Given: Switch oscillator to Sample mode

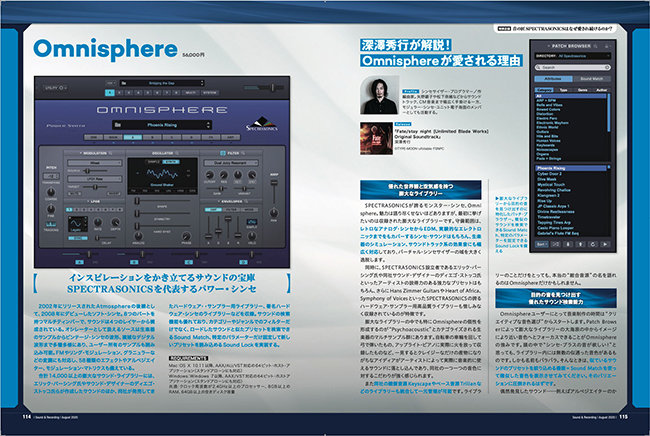Looking at the screenshot, I should [x=154, y=162].
